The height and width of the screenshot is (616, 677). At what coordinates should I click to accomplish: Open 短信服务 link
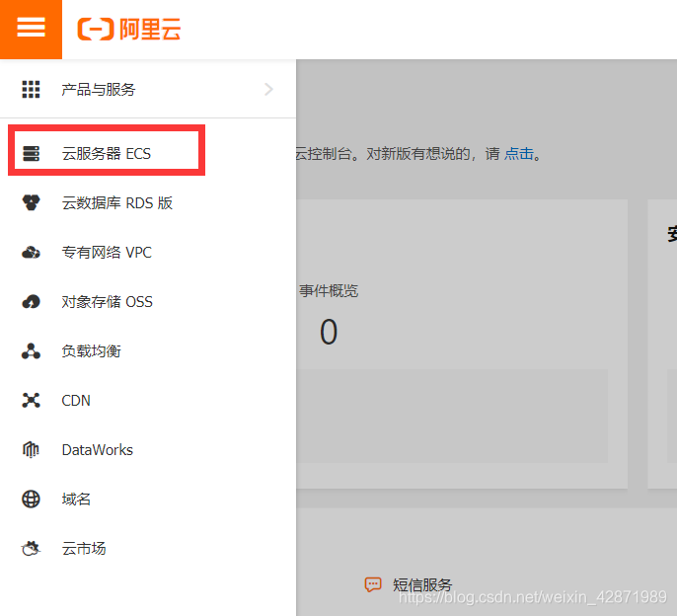click(x=422, y=584)
